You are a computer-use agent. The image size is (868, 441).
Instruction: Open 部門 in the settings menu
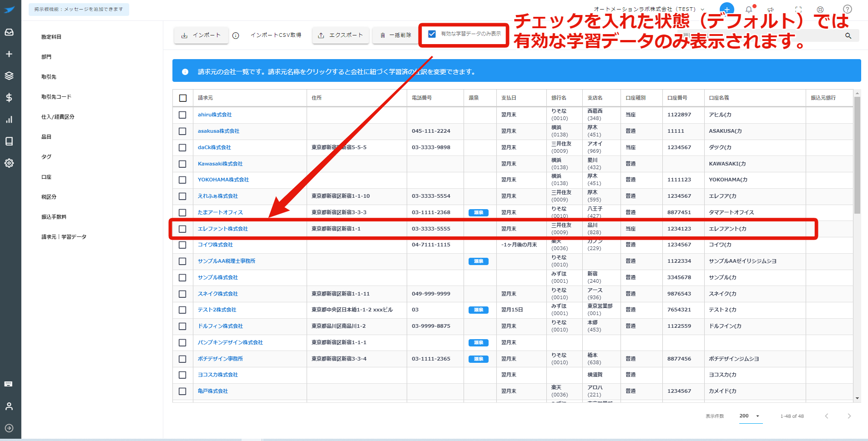point(46,57)
